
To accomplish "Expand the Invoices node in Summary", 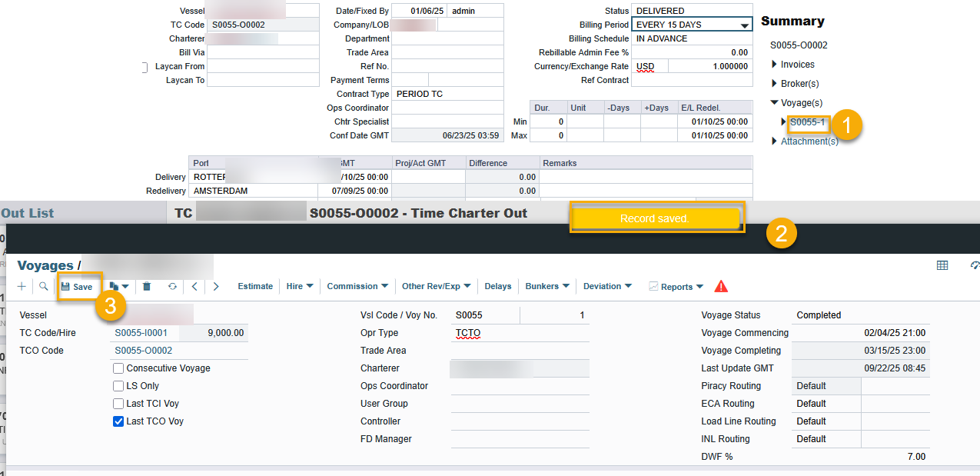I will (774, 65).
